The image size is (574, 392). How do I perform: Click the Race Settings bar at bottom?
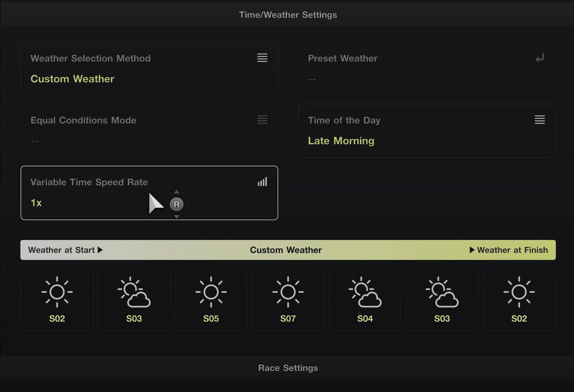[x=288, y=368]
